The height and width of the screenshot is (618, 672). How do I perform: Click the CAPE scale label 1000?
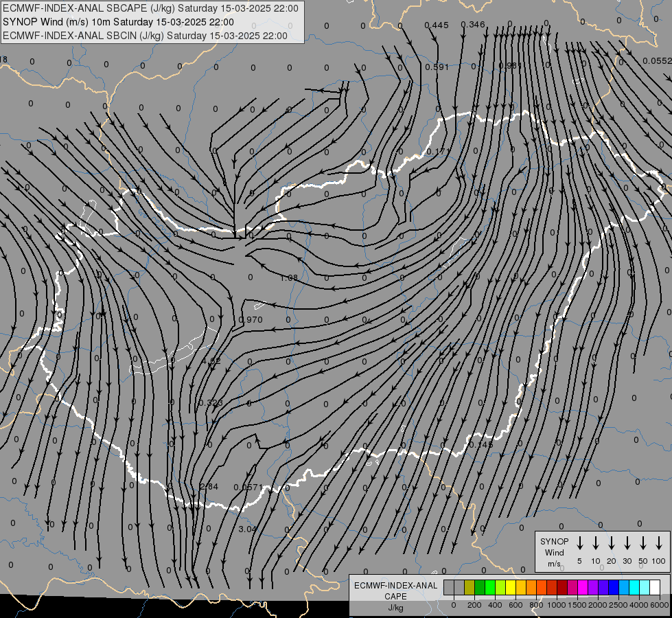coord(557,605)
